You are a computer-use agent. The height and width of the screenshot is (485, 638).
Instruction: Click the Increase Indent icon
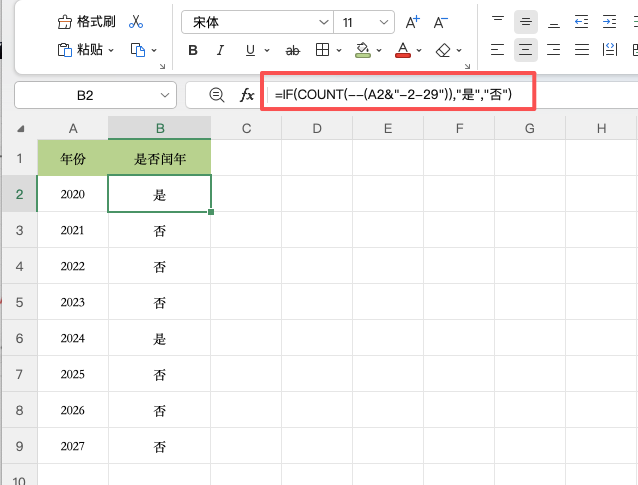pos(609,22)
